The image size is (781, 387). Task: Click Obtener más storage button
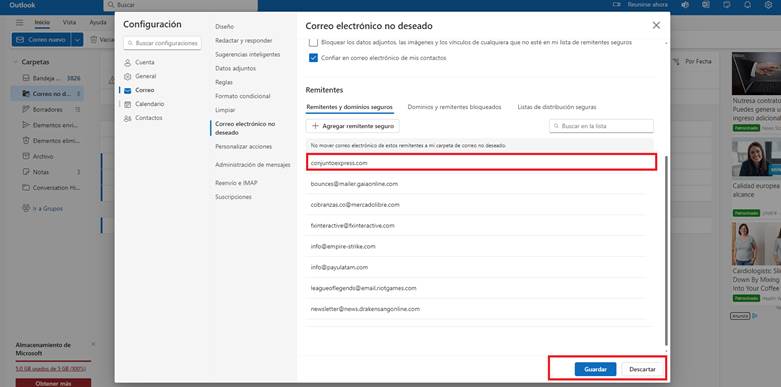[x=53, y=383]
